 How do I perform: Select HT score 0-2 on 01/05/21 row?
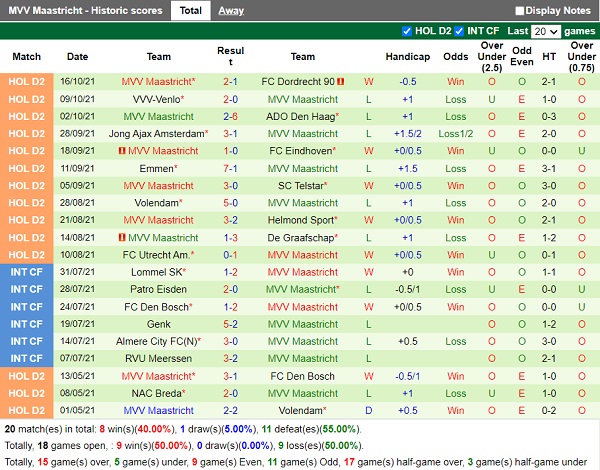(549, 411)
